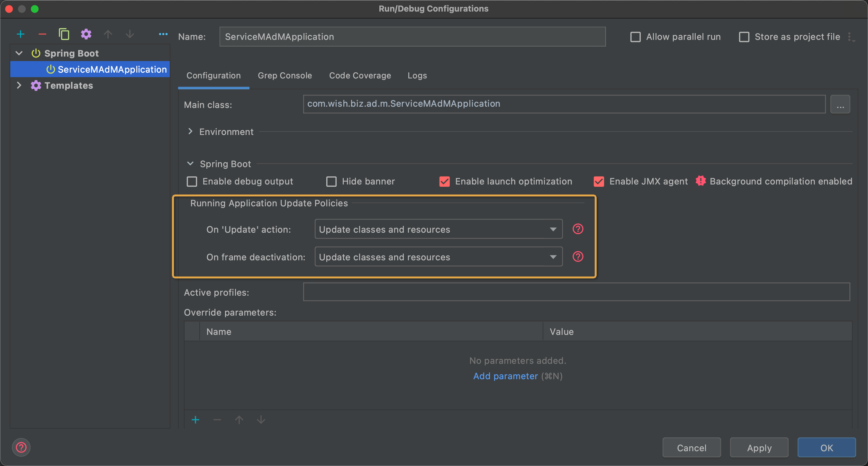
Task: Click the remove configuration minus icon
Action: pyautogui.click(x=42, y=34)
